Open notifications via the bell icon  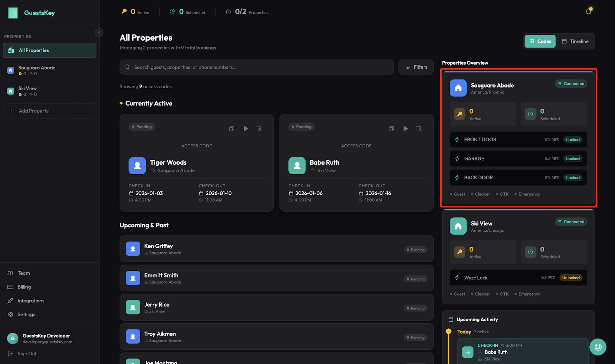coord(588,11)
